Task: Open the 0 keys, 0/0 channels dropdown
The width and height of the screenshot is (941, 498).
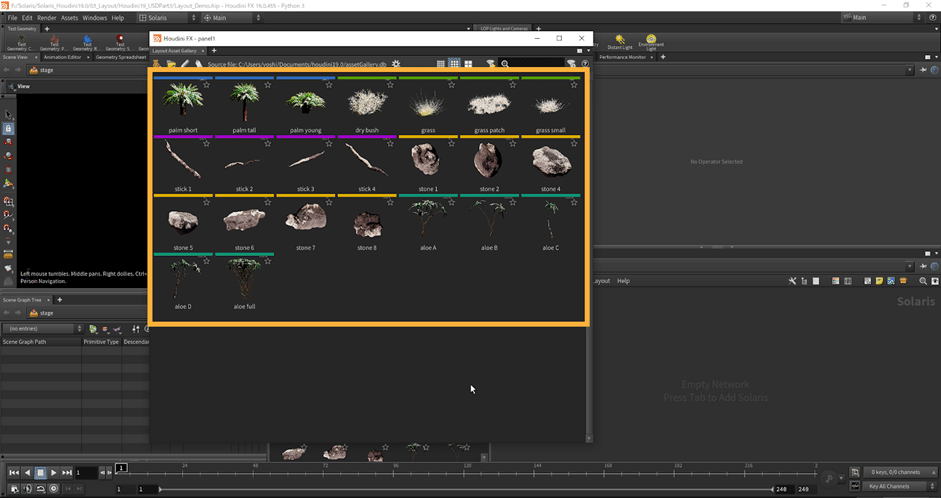Action: pos(899,472)
